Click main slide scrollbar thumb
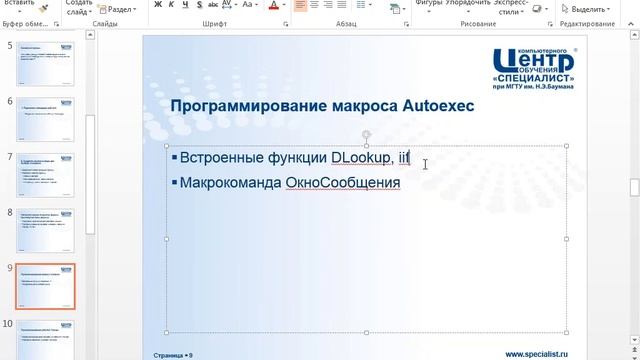Image resolution: width=640 pixels, height=360 pixels. (x=634, y=187)
